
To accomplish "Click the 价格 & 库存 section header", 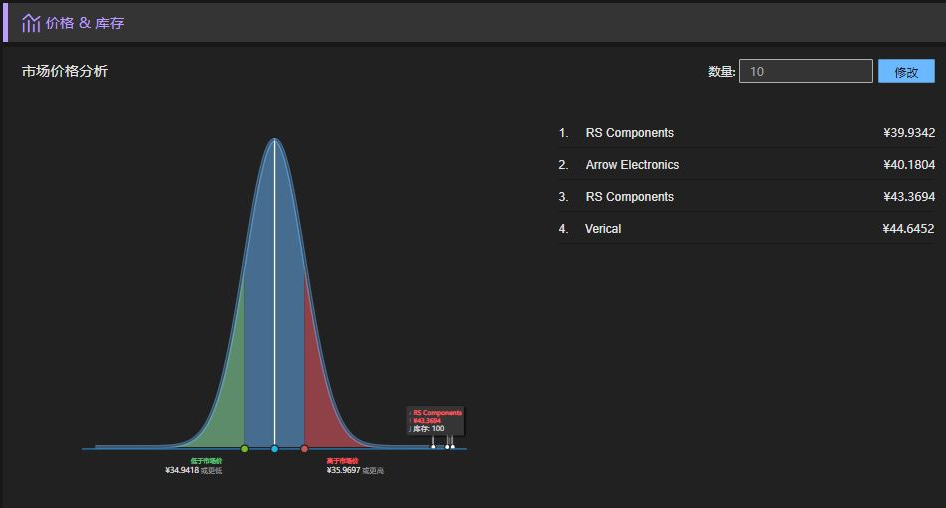I will 85,23.
